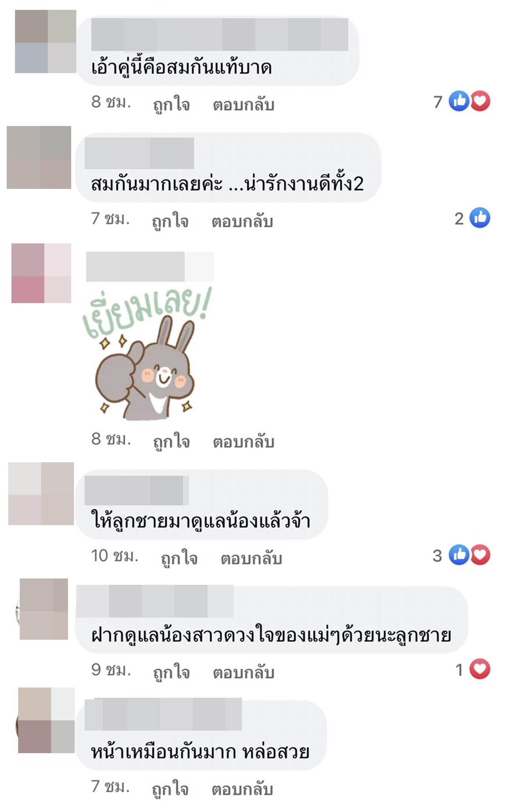Click ตอบกลับ below the rabbit sticker
Image resolution: width=506 pixels, height=812 pixels.
[244, 441]
